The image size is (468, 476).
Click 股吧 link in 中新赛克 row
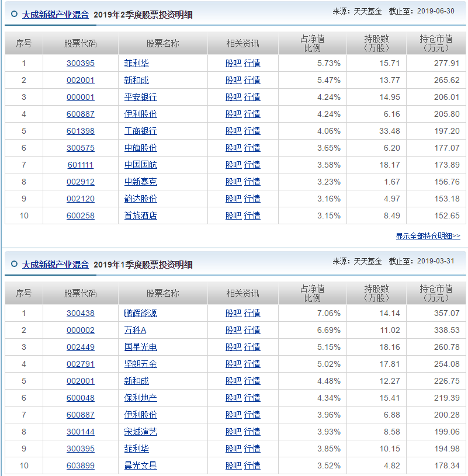(x=234, y=182)
